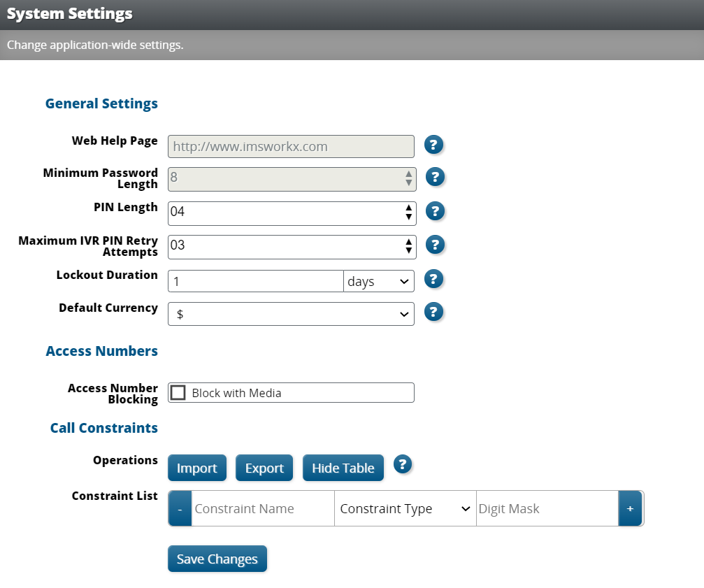The height and width of the screenshot is (588, 704).
Task: Remove the constraint row with the minus icon
Action: coord(180,508)
